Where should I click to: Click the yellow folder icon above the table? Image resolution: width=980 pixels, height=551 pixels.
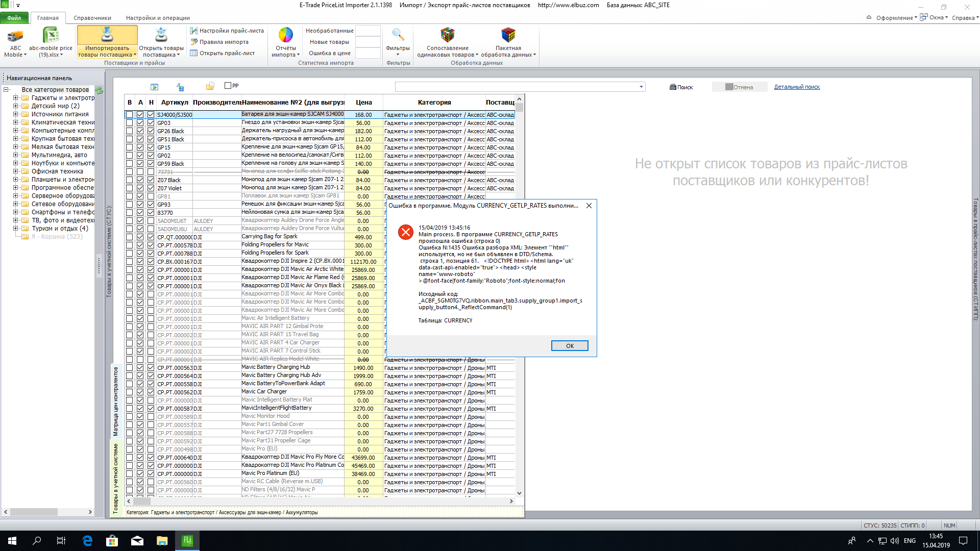coord(210,86)
